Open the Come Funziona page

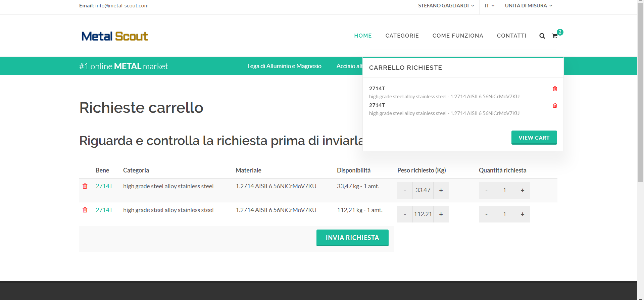458,36
